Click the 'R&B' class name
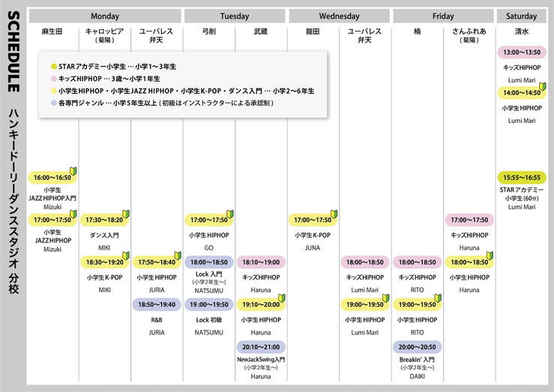The image size is (554, 392). tap(157, 320)
